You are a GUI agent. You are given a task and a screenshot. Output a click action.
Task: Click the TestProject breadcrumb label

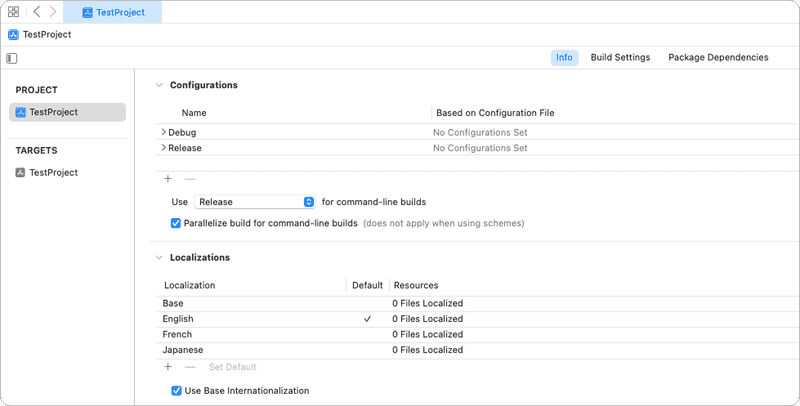click(47, 35)
